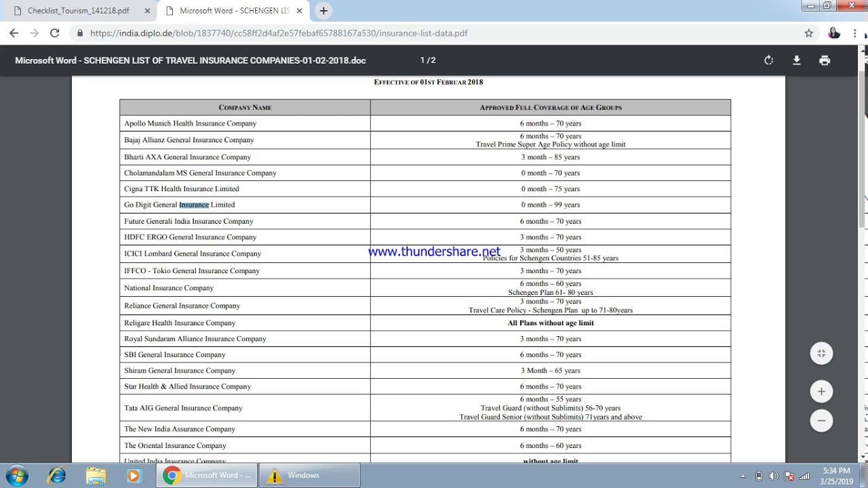Click Cholamandalam MS General Insurance Company
This screenshot has height=488, width=868.
point(200,173)
